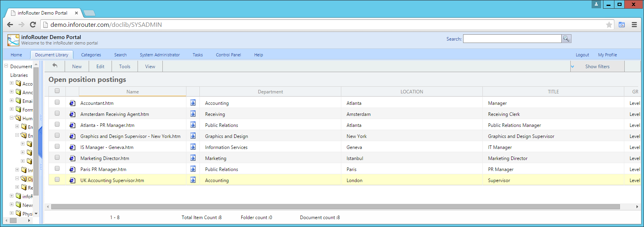Viewport: 644px width, 227px height.
Task: Check the box for Paris PR Manager.htm
Action: tap(57, 169)
